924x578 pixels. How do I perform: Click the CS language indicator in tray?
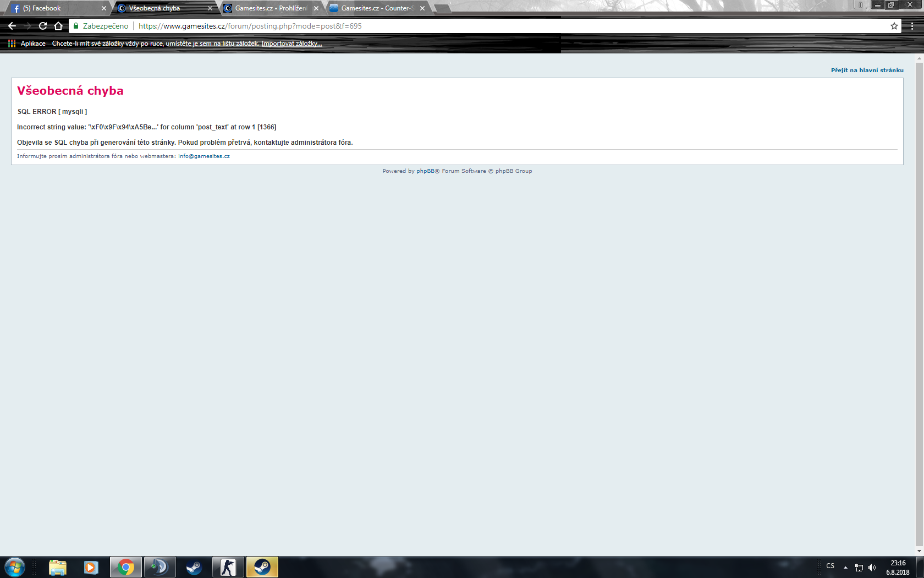831,566
